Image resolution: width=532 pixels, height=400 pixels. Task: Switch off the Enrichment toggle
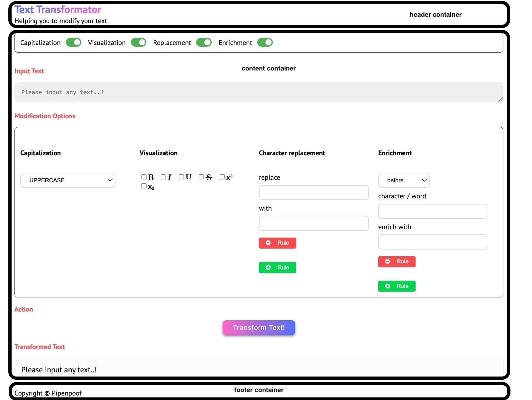pos(265,42)
